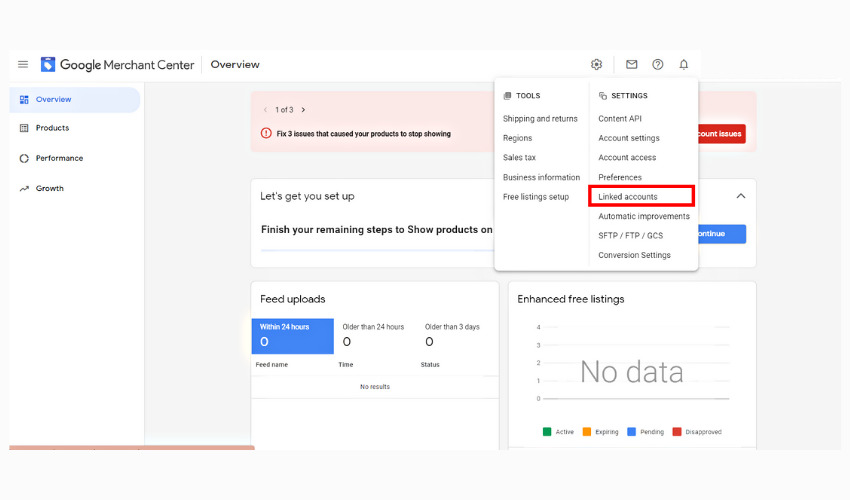Click the Google Merchant Center logo
Image resolution: width=850 pixels, height=500 pixels.
point(117,65)
